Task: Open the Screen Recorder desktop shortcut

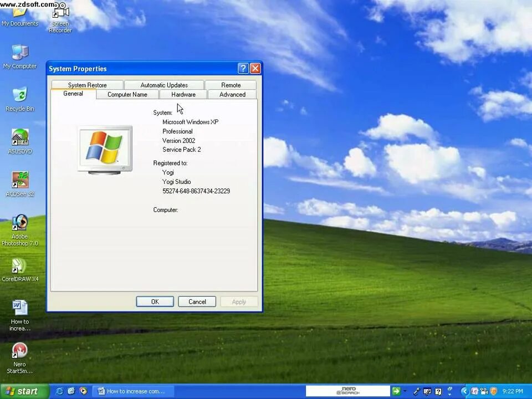Action: point(60,17)
